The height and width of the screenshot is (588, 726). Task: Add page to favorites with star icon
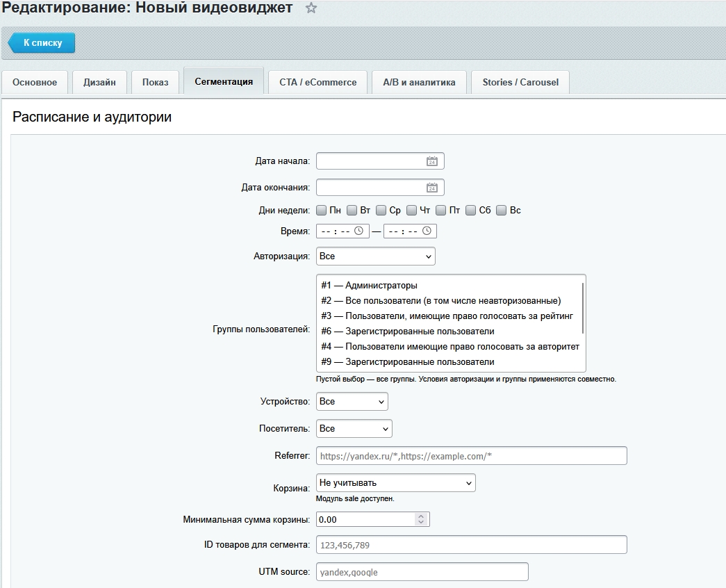click(x=311, y=8)
